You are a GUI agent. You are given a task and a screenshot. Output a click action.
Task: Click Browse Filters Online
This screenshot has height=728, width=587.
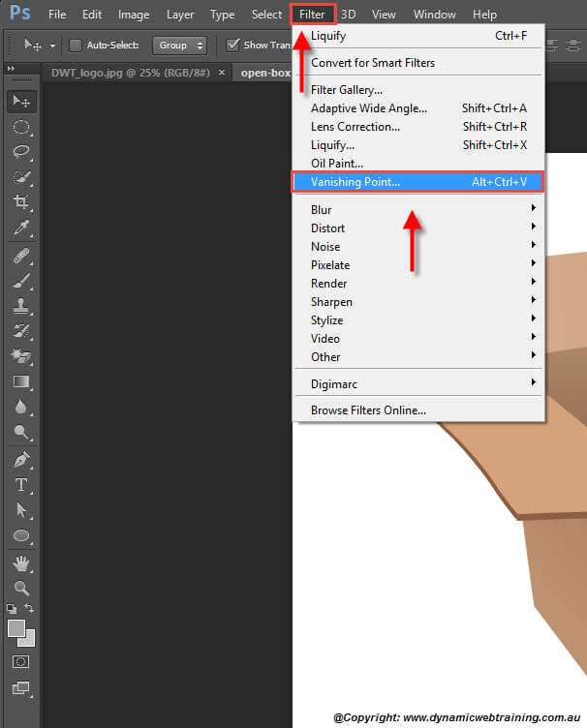point(418,410)
